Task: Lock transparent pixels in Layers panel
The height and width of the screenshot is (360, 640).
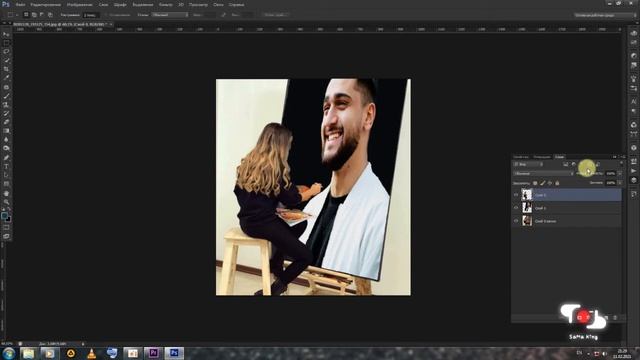Action: tap(535, 183)
